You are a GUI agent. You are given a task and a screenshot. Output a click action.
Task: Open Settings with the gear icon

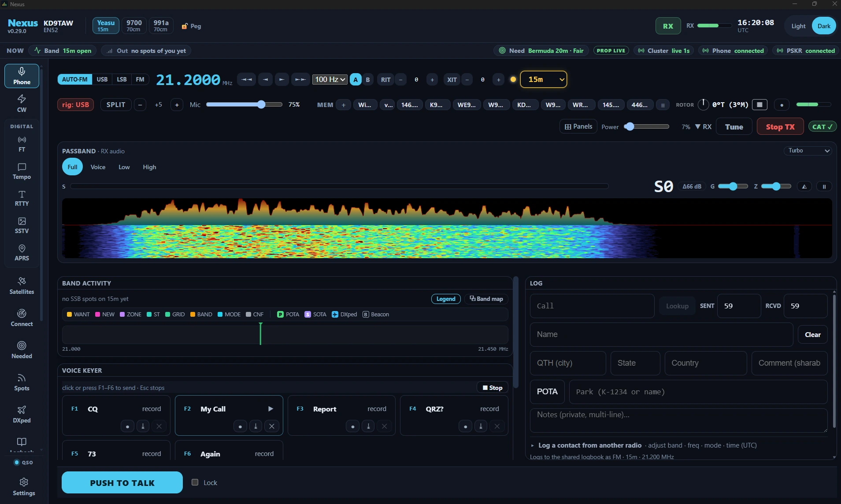(x=24, y=487)
